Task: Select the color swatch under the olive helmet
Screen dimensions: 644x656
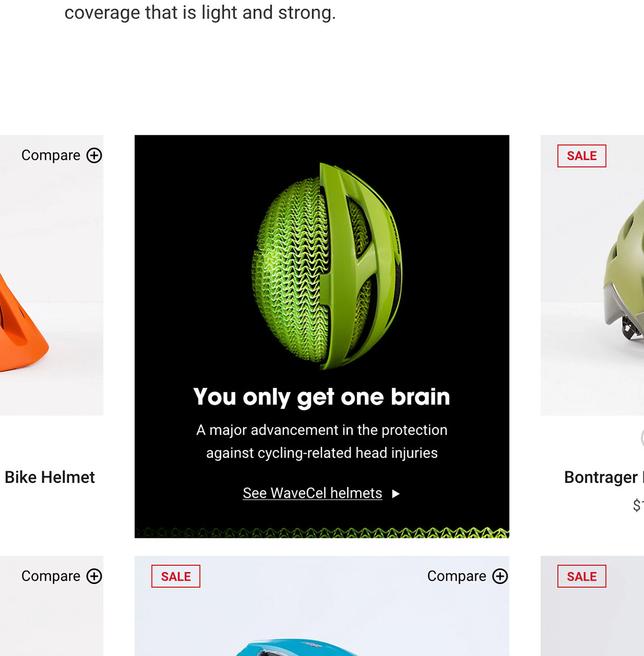Action: [x=642, y=438]
